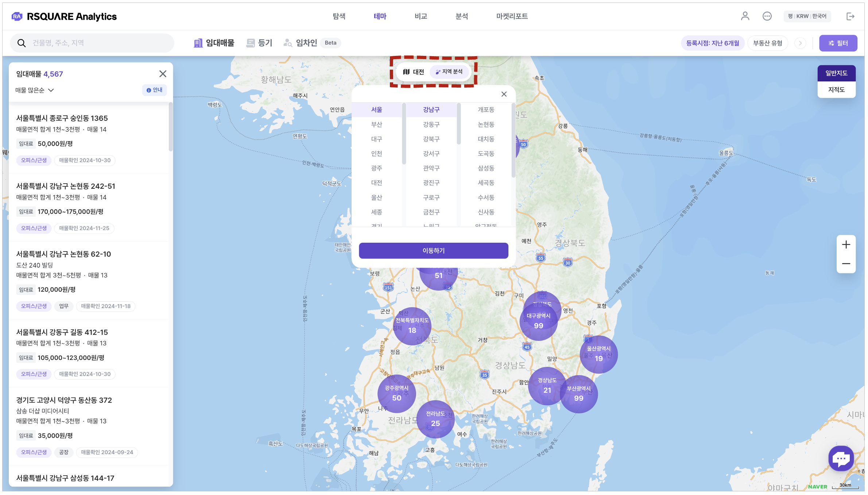Toggle the 지역 분석 button

[449, 72]
